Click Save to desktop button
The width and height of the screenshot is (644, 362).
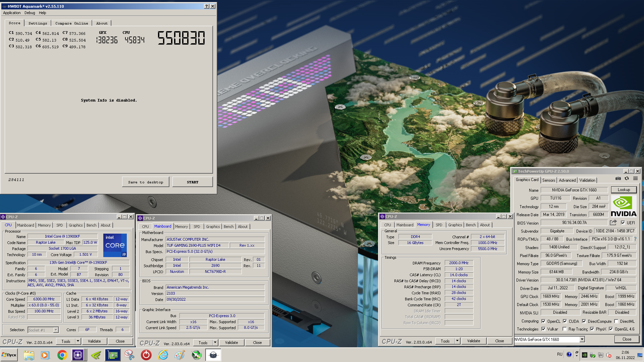[146, 182]
